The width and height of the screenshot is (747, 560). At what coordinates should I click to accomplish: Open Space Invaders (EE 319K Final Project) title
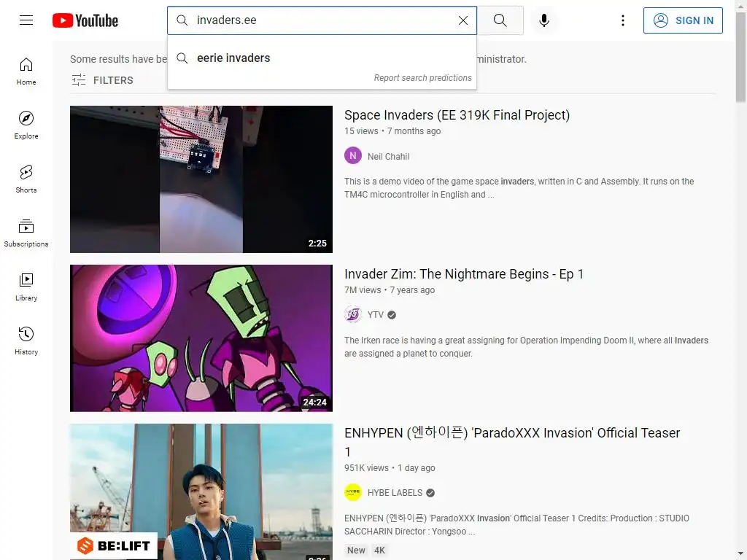click(x=457, y=115)
